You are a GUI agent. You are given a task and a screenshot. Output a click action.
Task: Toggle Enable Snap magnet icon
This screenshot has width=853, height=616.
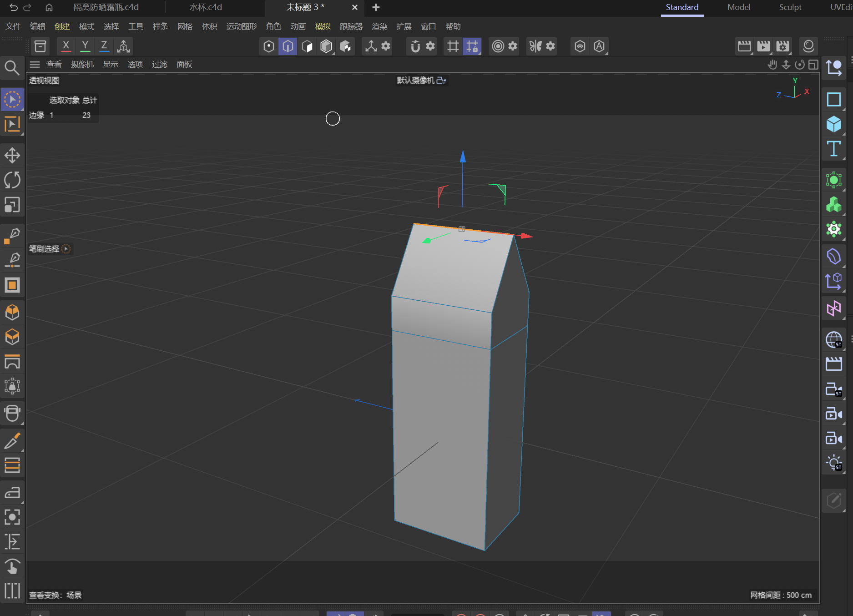(x=415, y=46)
